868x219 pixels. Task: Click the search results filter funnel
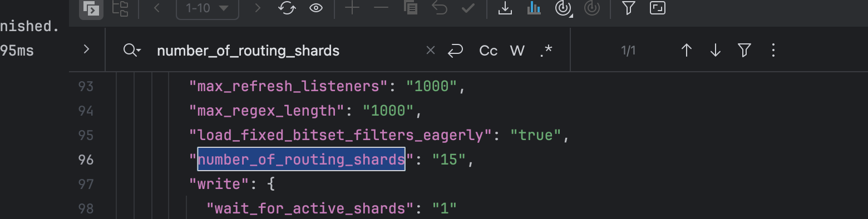click(744, 51)
